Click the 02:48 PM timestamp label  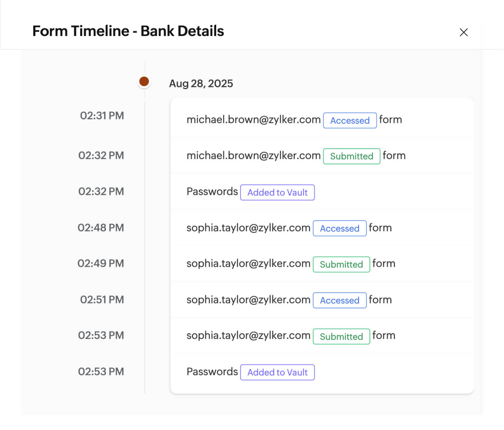click(x=101, y=227)
